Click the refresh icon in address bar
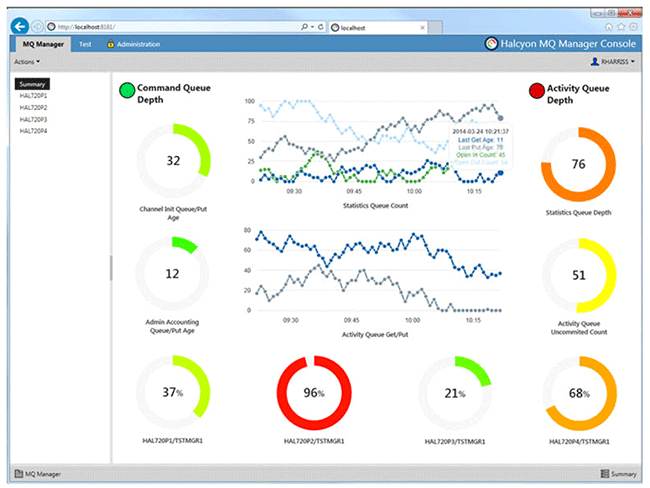Image resolution: width=650 pixels, height=488 pixels. coord(320,27)
